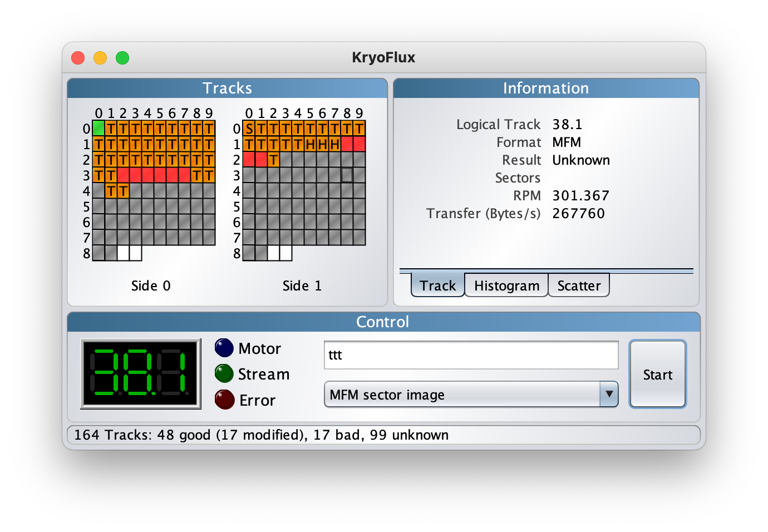768x532 pixels.
Task: Select red track 18 cell on Side 1
Action: click(347, 144)
